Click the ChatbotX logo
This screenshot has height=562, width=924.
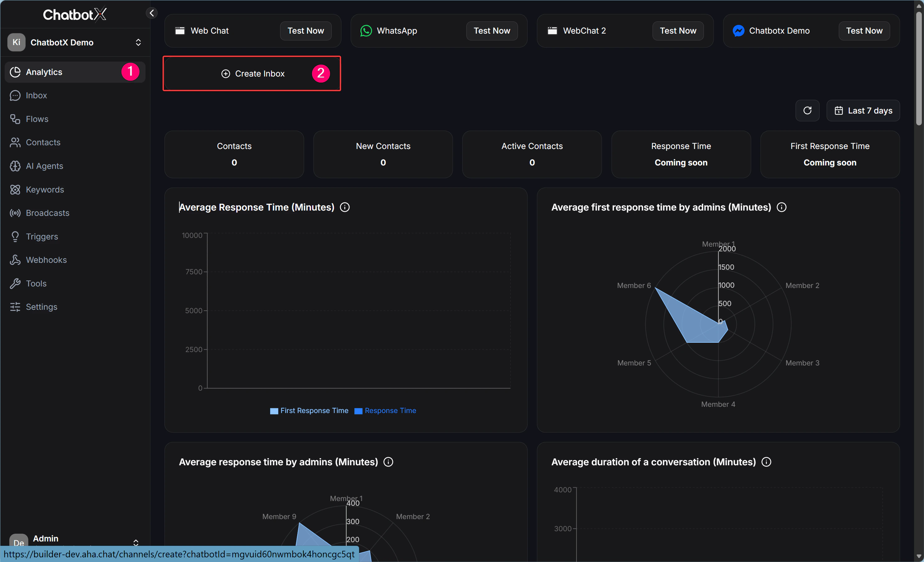coord(75,15)
